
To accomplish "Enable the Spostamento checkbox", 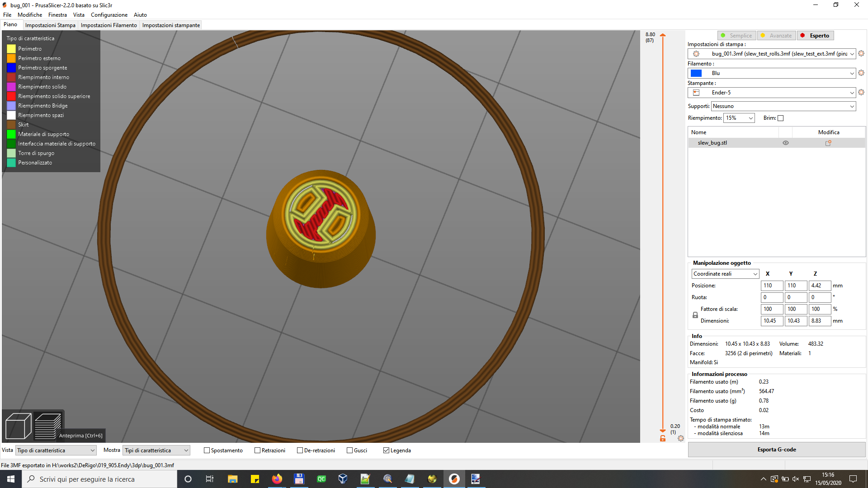I will tap(207, 450).
